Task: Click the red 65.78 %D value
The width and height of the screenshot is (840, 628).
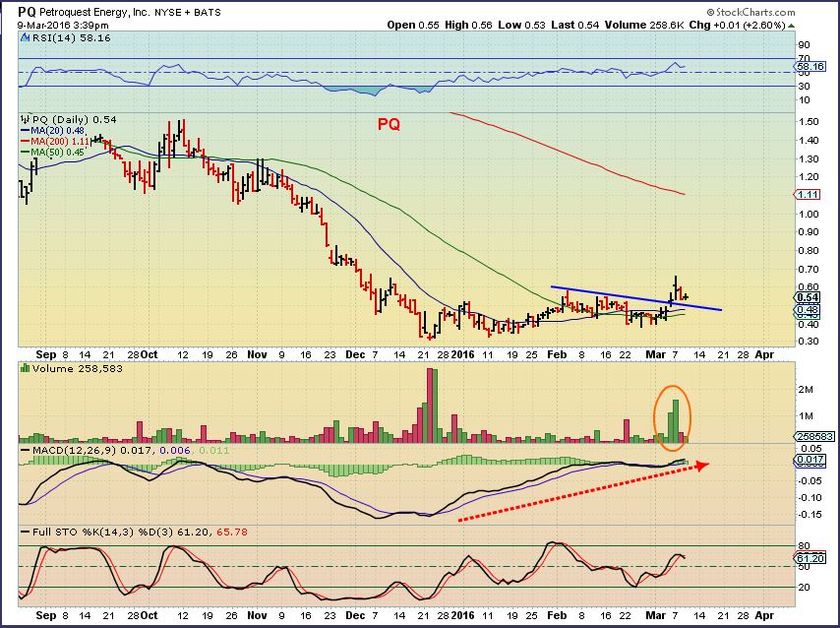Action: click(231, 532)
